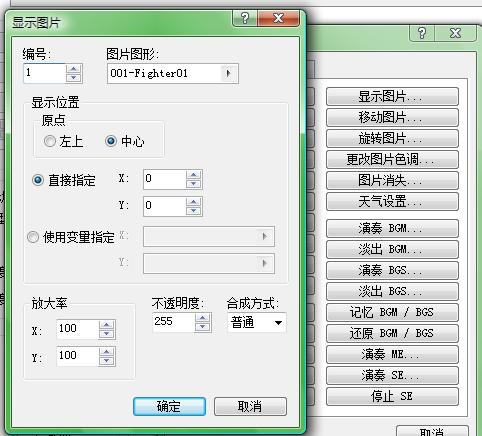482x436 pixels.
Task: Increase the 放大率 Y zoom value
Action: (x=107, y=352)
